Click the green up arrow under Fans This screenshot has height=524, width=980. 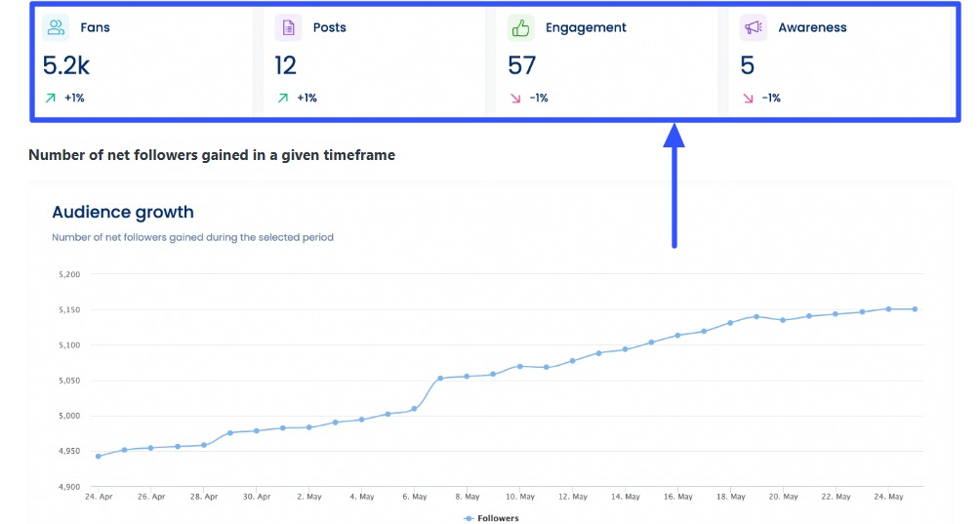point(50,98)
